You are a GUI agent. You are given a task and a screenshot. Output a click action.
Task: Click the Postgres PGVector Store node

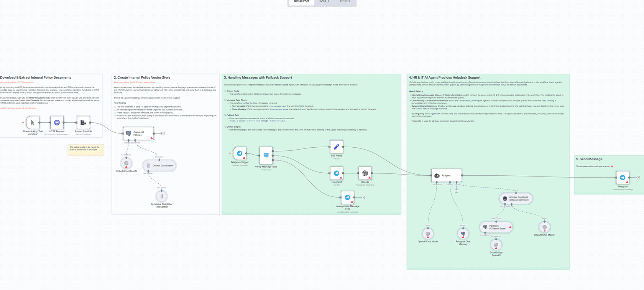click(496, 227)
